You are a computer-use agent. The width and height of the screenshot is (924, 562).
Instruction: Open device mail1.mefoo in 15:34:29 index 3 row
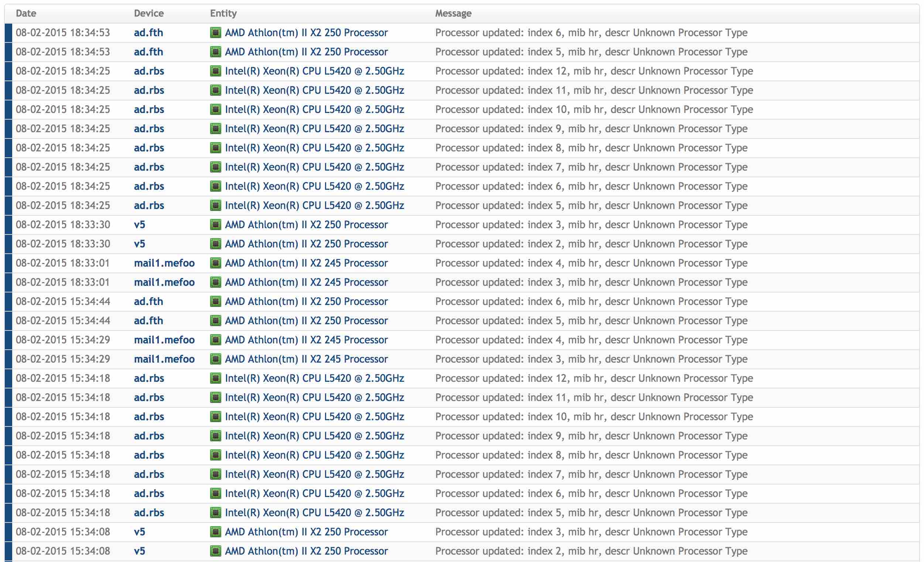[164, 359]
